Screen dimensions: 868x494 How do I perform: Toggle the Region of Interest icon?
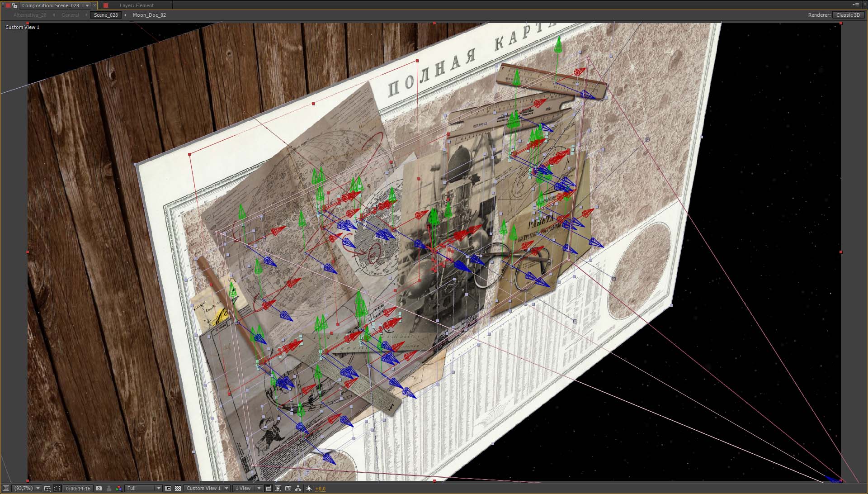coord(168,488)
